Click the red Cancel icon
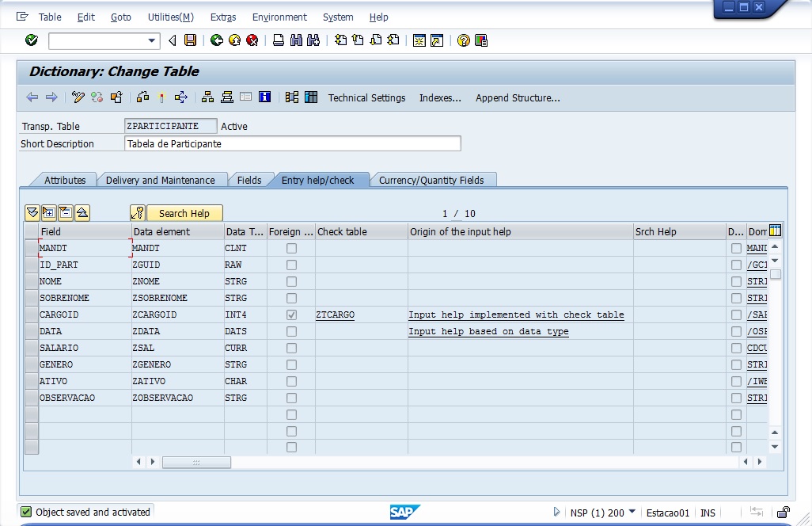Viewport: 812px width, 526px height. (252, 40)
